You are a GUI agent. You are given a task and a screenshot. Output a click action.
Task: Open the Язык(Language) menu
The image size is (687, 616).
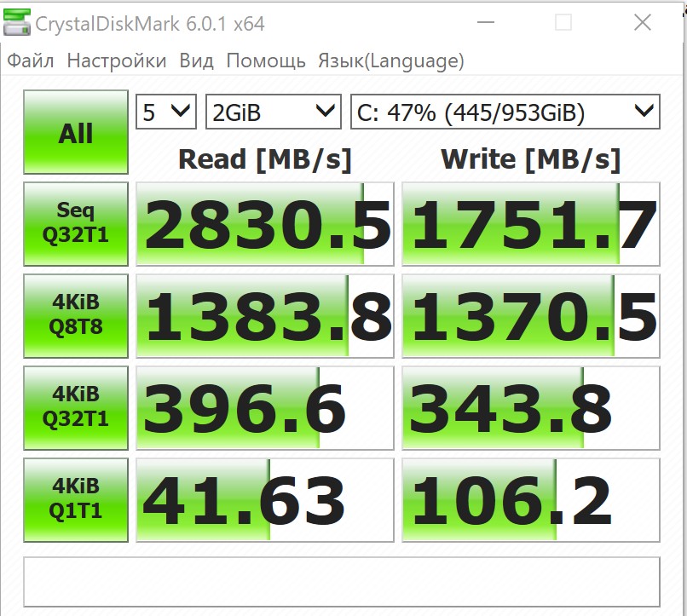pyautogui.click(x=391, y=60)
